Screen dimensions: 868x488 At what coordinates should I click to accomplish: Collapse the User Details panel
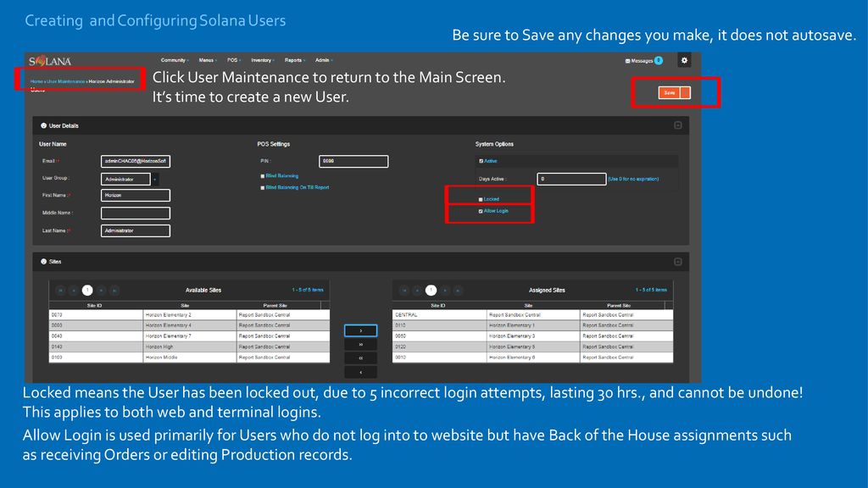coord(677,125)
